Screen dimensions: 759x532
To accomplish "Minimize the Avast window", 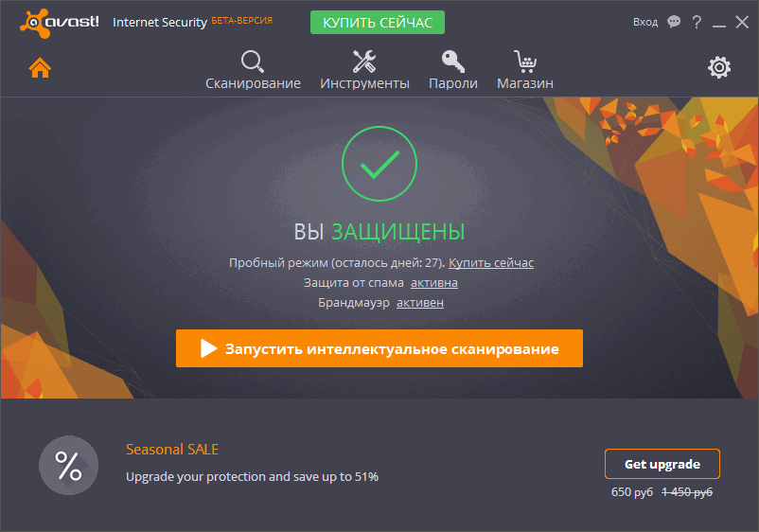I will 719,23.
